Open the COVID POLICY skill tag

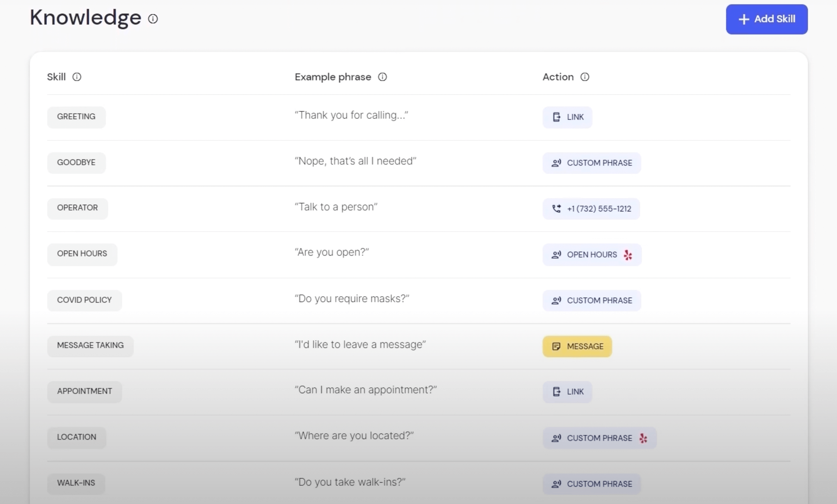click(x=84, y=300)
